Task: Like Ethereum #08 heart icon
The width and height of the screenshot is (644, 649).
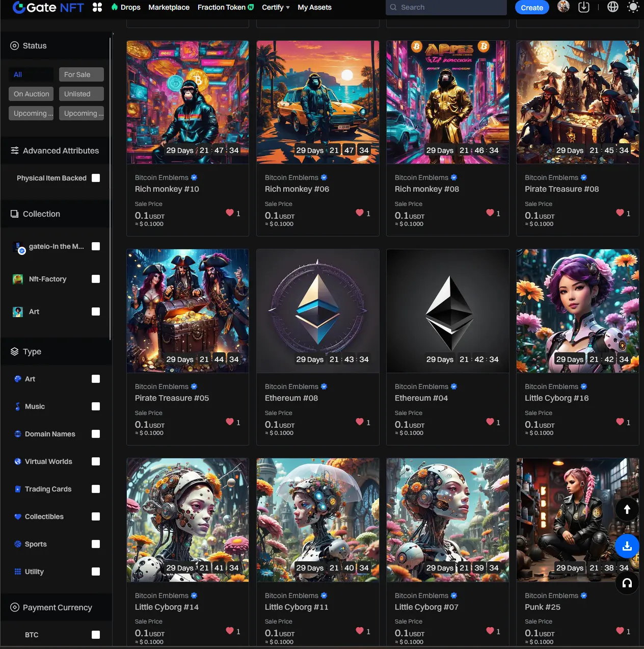Action: pos(360,422)
